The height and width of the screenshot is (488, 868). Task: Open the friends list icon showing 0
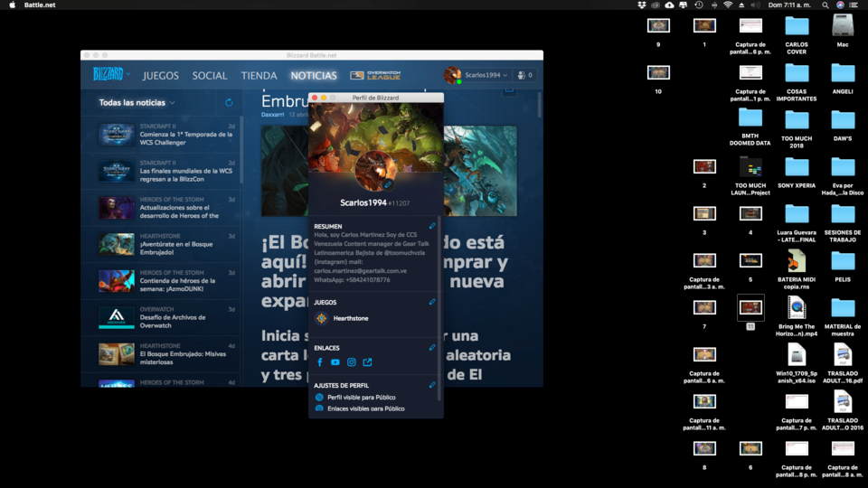click(x=524, y=75)
